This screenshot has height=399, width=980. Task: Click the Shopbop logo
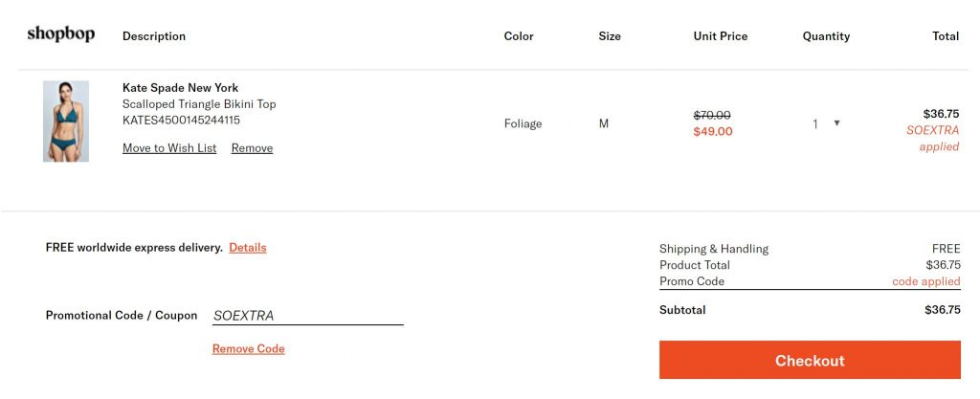coord(60,34)
